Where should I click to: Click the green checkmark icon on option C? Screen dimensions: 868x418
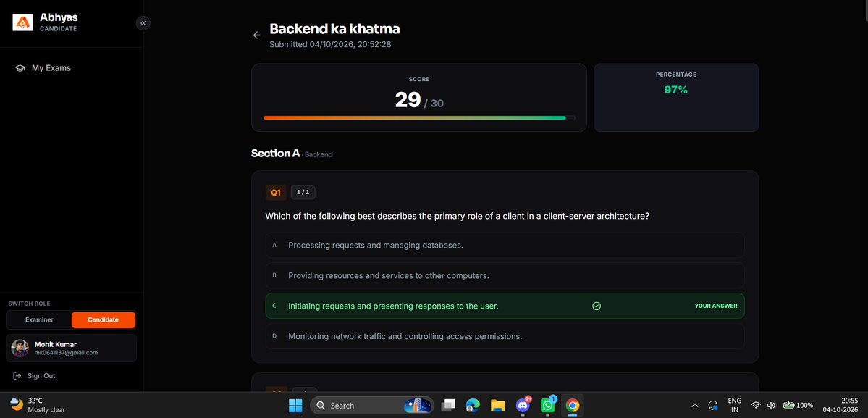point(597,306)
